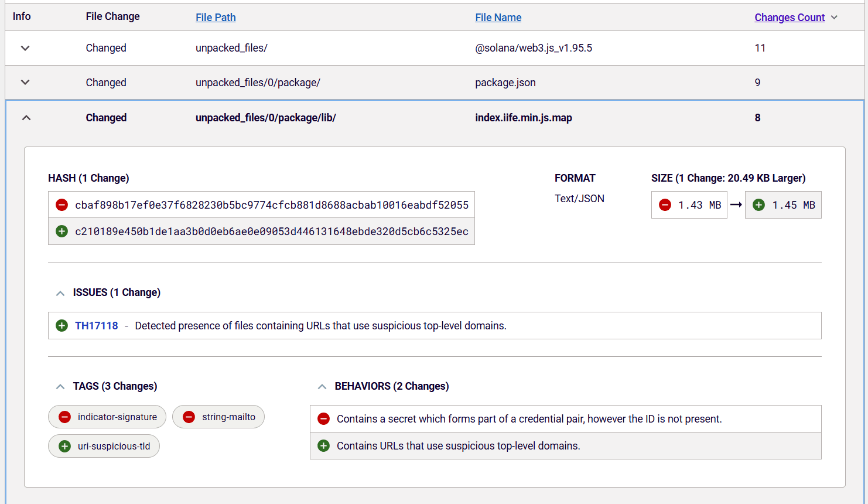
Task: Expand the package.json row details
Action: 25,83
